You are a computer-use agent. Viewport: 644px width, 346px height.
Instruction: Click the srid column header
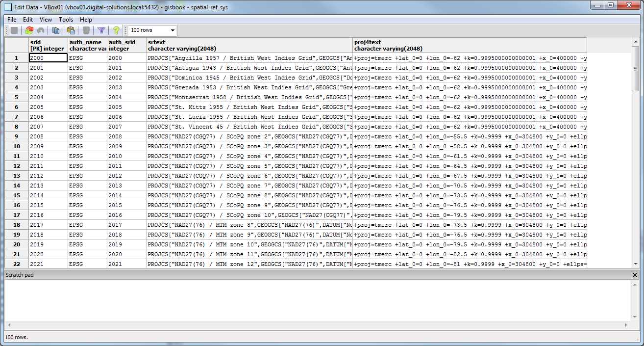[47, 45]
